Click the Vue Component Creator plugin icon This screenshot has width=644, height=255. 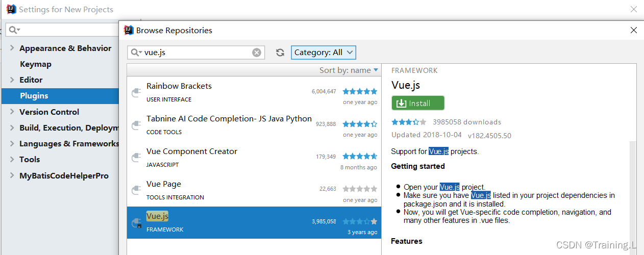(136, 158)
